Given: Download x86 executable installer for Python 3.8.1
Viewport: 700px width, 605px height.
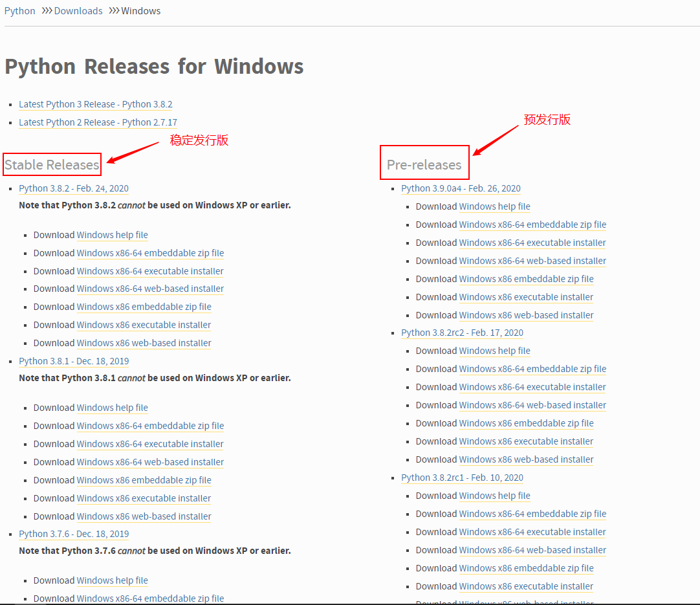Looking at the screenshot, I should tap(144, 498).
